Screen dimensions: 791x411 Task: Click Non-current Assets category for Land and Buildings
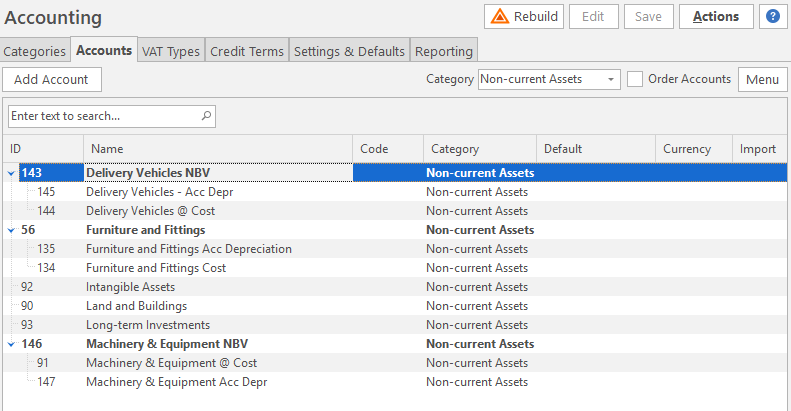(477, 306)
